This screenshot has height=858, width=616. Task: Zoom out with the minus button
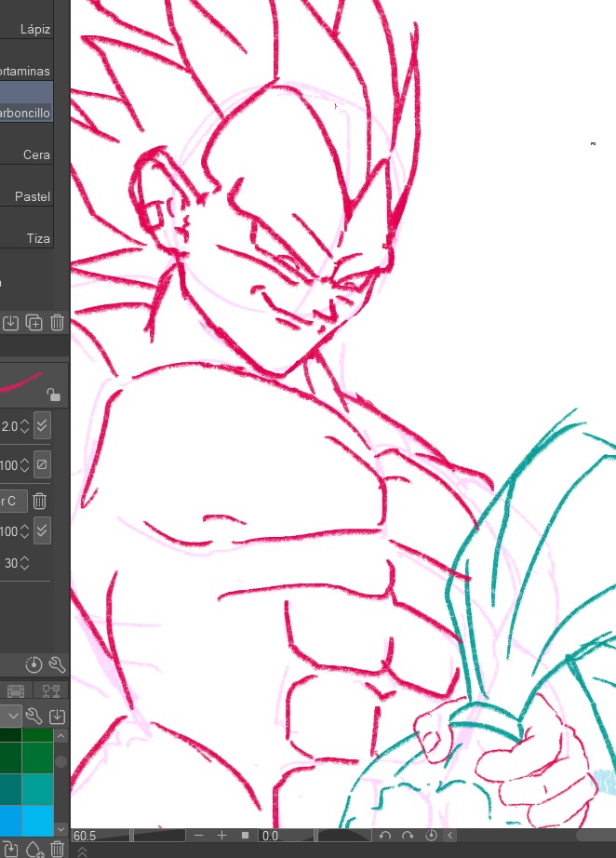(198, 835)
